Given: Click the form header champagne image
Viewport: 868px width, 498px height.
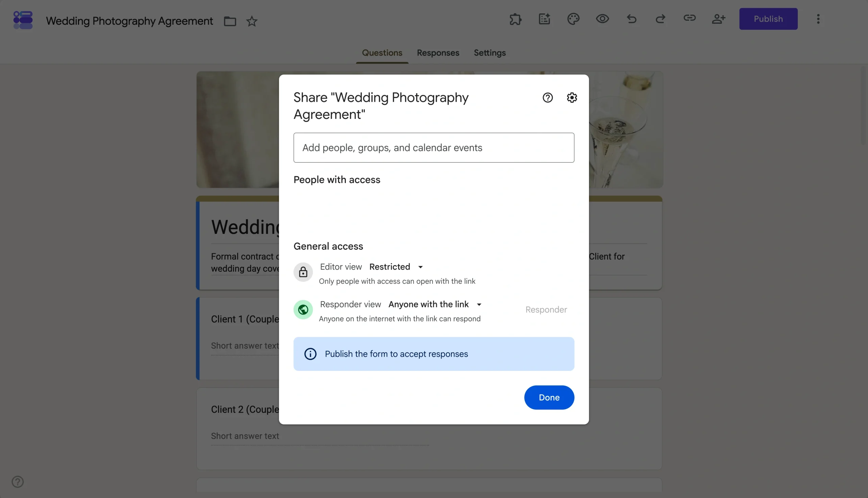Looking at the screenshot, I should pyautogui.click(x=626, y=130).
